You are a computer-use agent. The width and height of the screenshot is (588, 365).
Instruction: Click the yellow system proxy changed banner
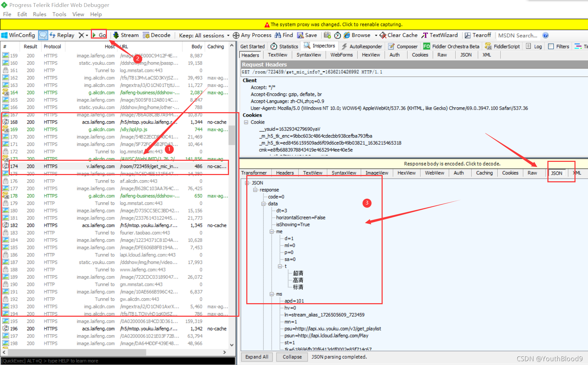point(294,24)
